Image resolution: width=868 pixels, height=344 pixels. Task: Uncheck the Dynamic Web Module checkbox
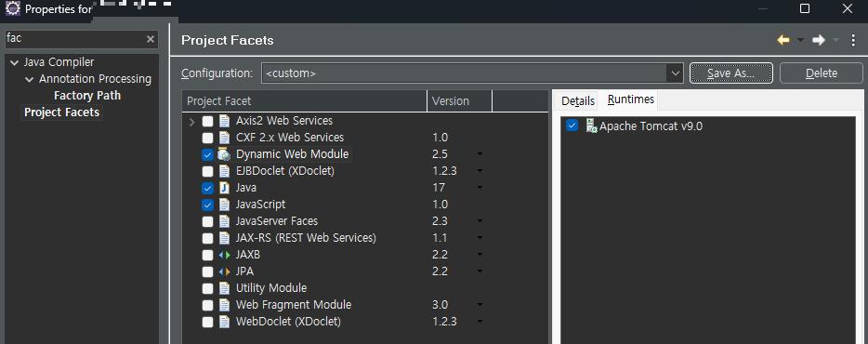[x=207, y=154]
